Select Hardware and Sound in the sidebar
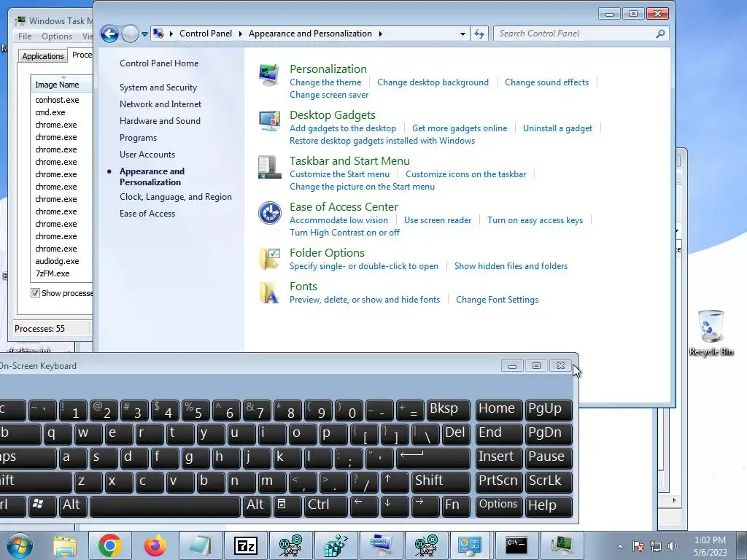Screen dimensions: 747x560 click(x=160, y=121)
